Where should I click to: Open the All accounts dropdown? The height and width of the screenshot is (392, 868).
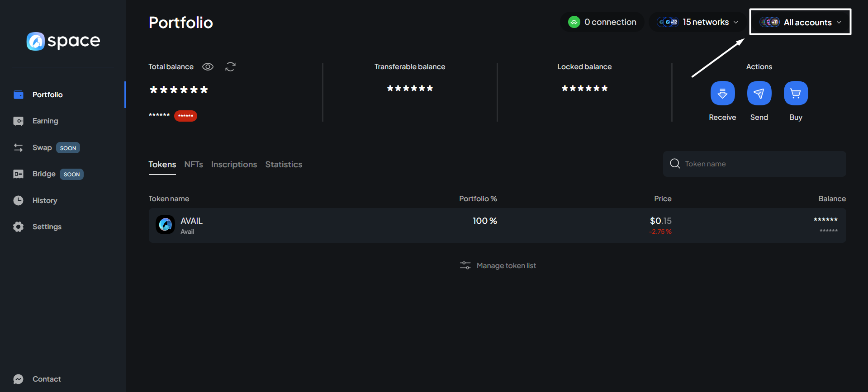(800, 22)
